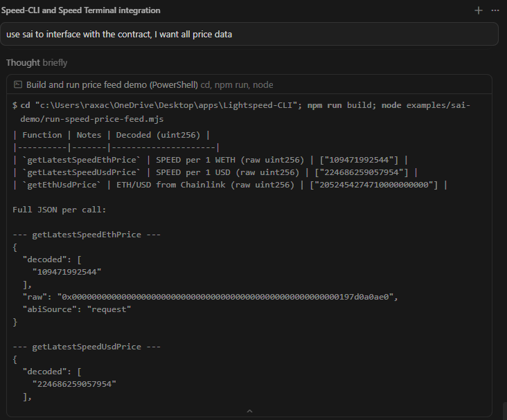Click the "abiSource": "request" line

coord(77,309)
